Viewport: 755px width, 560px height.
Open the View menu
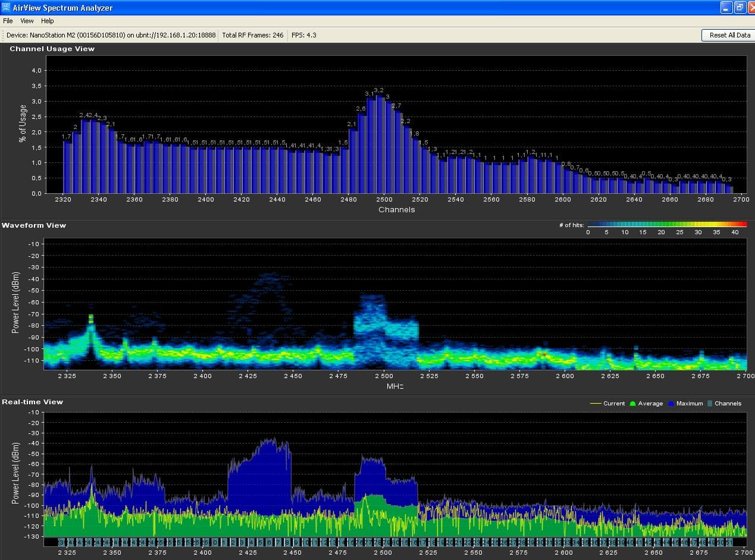[27, 21]
